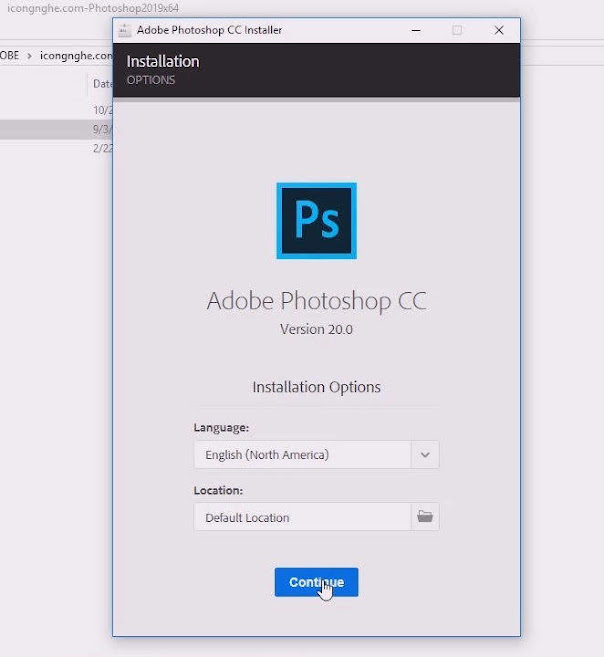Click the breadcrumb chevron after OBE in Explorer
Viewport: 604px width, 657px height.
point(29,56)
